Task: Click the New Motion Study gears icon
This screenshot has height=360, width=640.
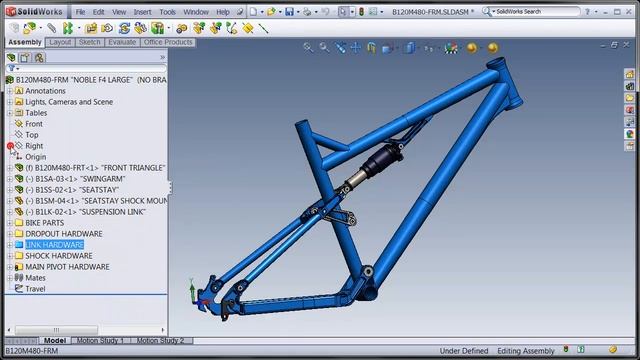Action: (182, 28)
